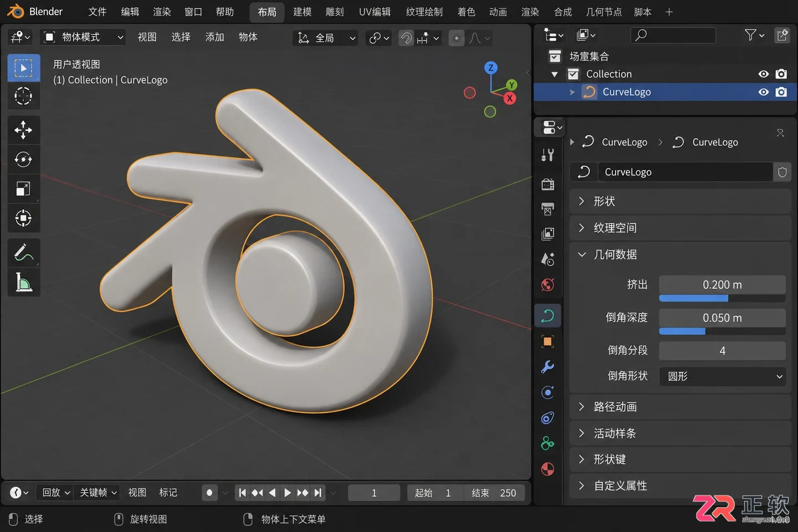Disable CurveLogo in renders camera icon

click(781, 92)
